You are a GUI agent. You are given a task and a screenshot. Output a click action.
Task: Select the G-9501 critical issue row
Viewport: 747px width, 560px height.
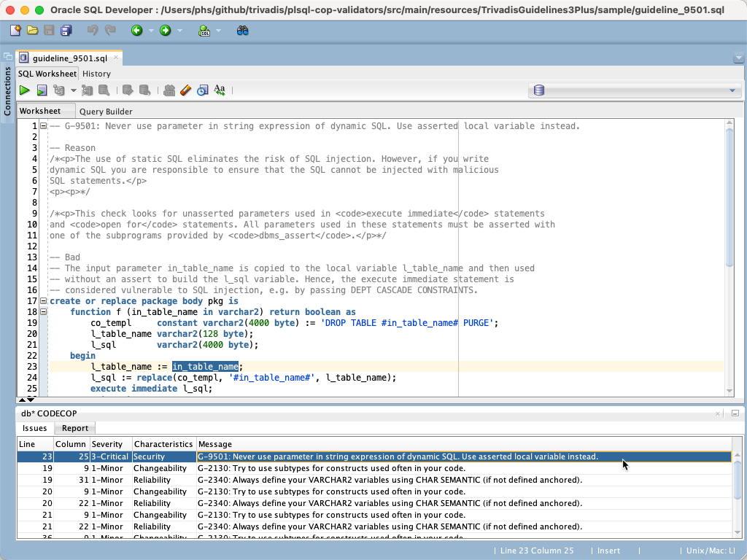tap(374, 456)
